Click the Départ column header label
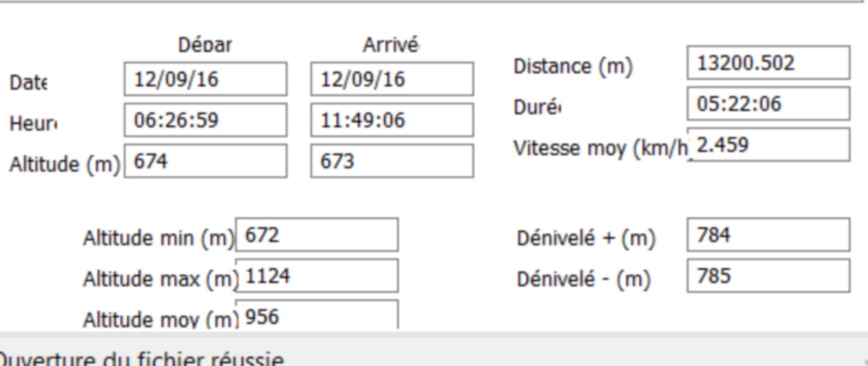This screenshot has width=868, height=366. click(205, 45)
